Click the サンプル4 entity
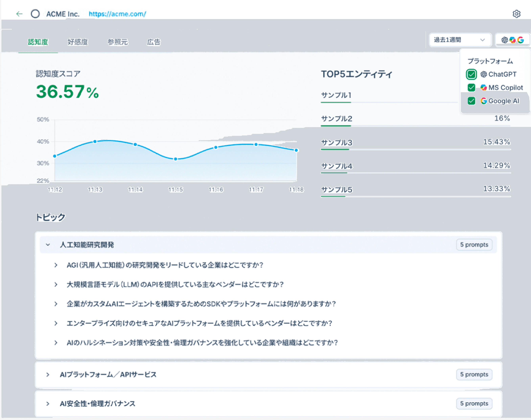This screenshot has width=531, height=420. click(336, 166)
